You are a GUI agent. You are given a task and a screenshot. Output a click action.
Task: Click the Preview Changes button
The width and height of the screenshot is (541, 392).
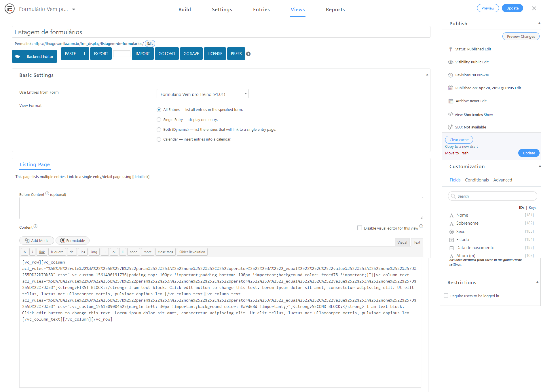click(x=521, y=36)
